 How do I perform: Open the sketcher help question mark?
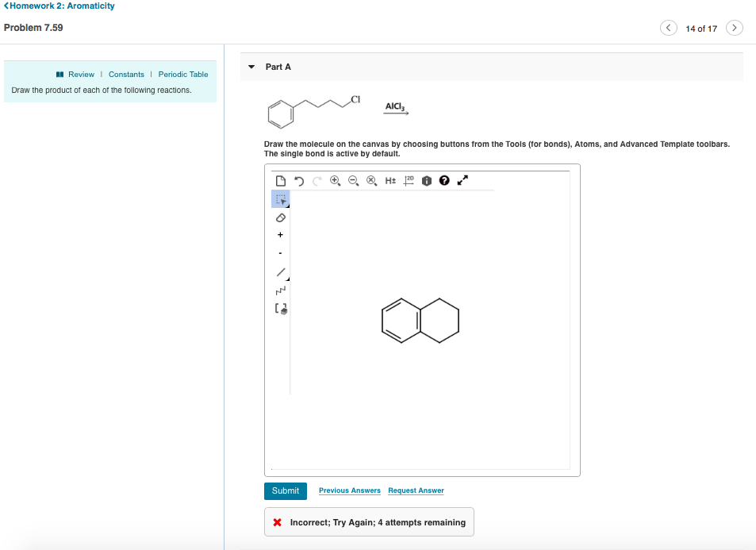coord(443,180)
